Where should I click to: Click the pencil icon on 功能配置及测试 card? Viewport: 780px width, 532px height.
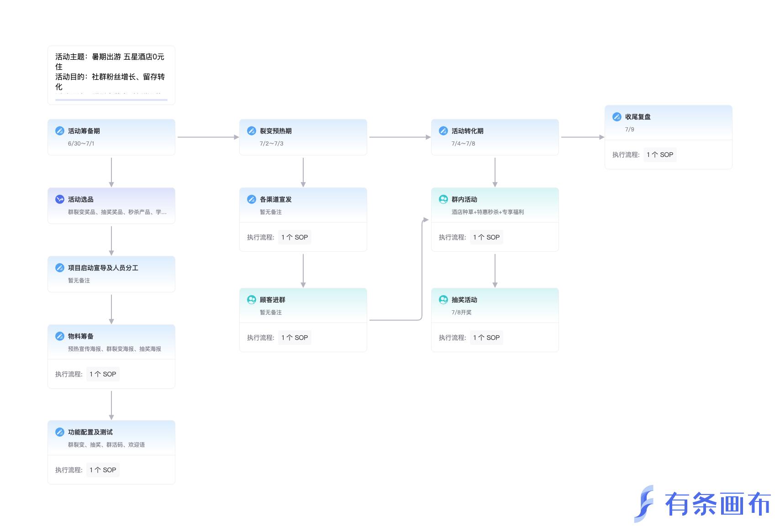pos(60,432)
